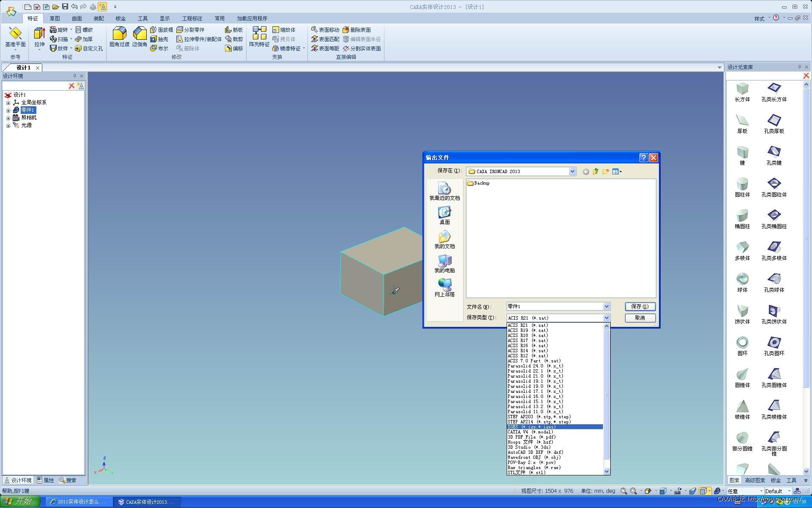812x508 pixels.
Task: Expand the 光源 tree node
Action: pyautogui.click(x=8, y=125)
